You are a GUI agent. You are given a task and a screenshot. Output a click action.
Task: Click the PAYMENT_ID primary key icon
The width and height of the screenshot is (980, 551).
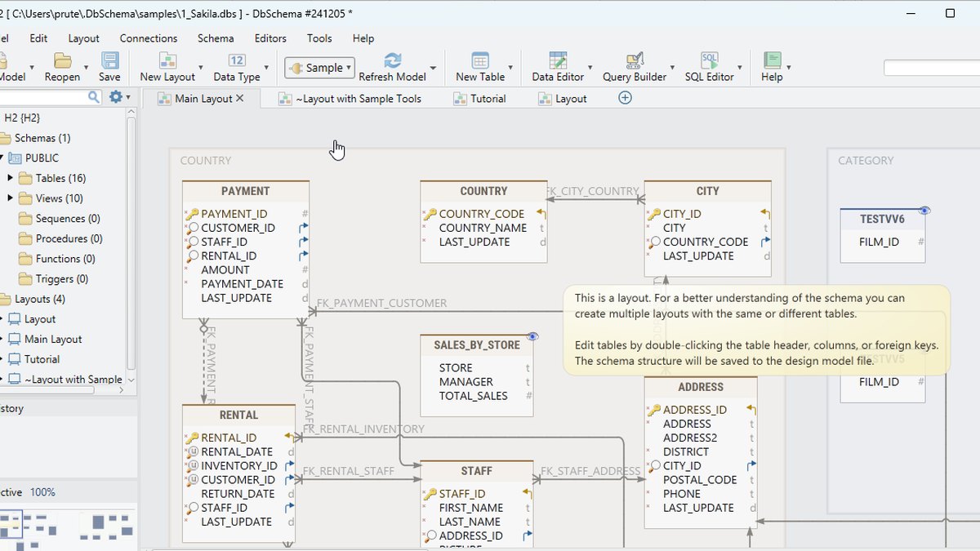(x=192, y=214)
